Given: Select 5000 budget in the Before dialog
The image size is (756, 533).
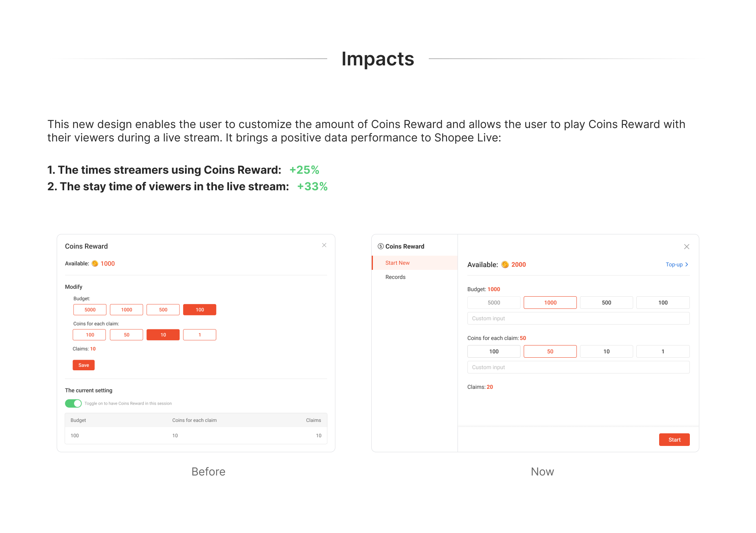Looking at the screenshot, I should tap(90, 310).
